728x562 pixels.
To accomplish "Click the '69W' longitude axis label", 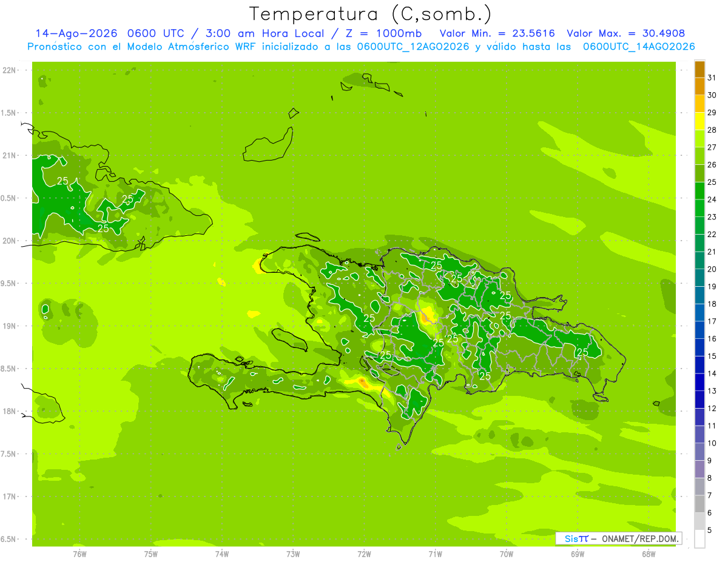I will (x=578, y=554).
